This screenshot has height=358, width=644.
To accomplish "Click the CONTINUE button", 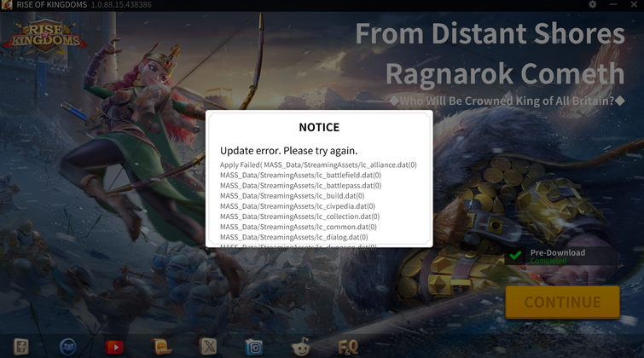I will pyautogui.click(x=562, y=302).
